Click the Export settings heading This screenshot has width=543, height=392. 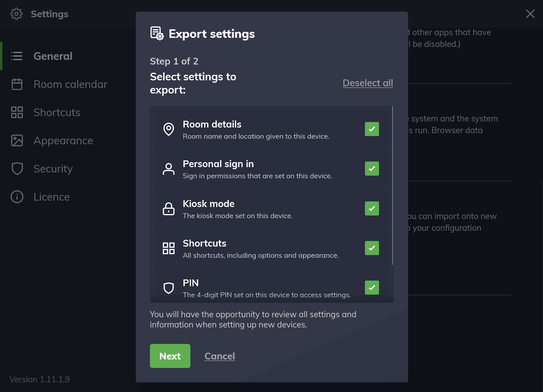(212, 34)
